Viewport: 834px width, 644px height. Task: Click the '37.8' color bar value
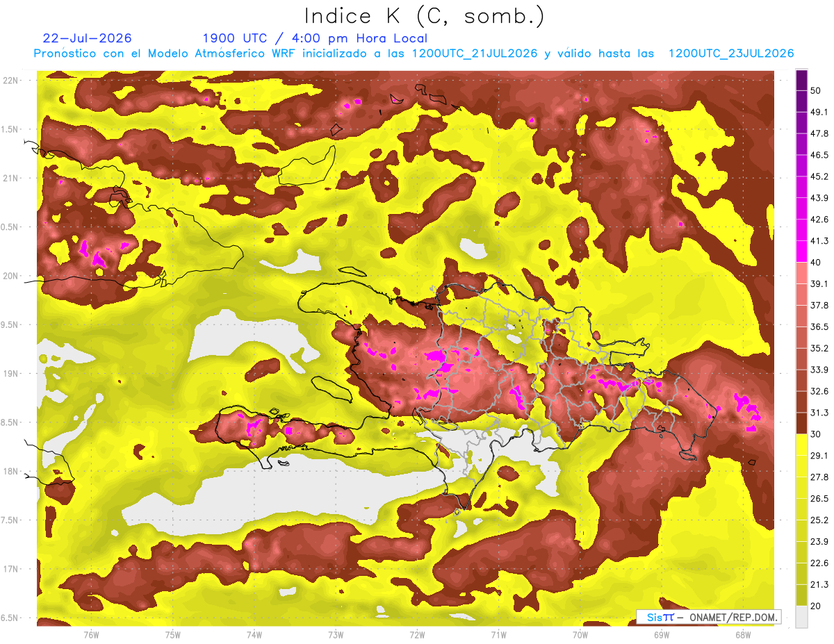click(x=819, y=305)
